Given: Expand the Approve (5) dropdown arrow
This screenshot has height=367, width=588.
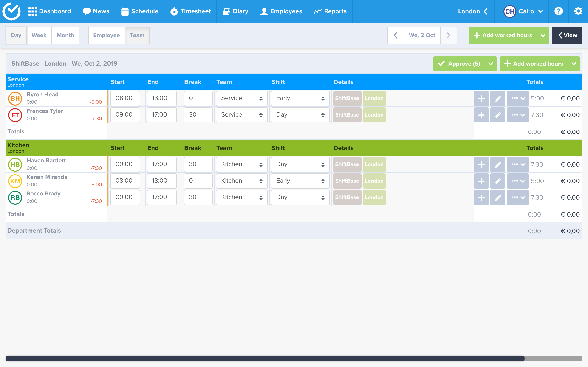Looking at the screenshot, I should click(491, 64).
